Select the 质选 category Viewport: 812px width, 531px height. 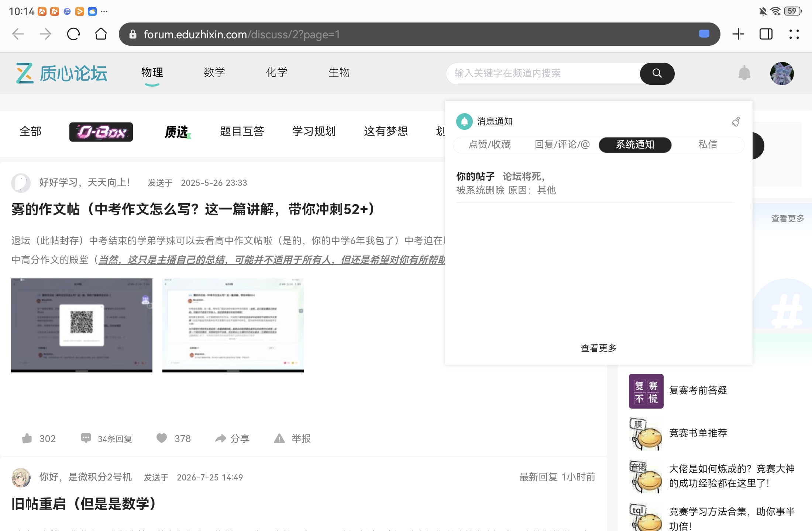coord(178,132)
